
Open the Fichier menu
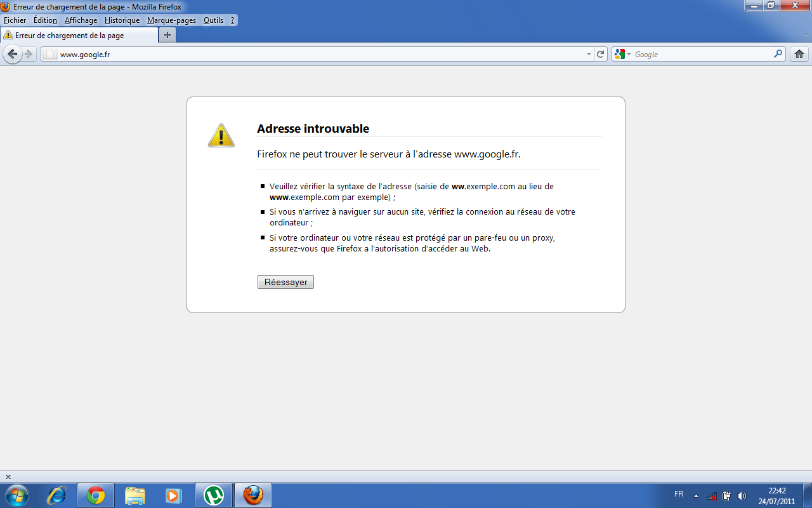tap(15, 20)
